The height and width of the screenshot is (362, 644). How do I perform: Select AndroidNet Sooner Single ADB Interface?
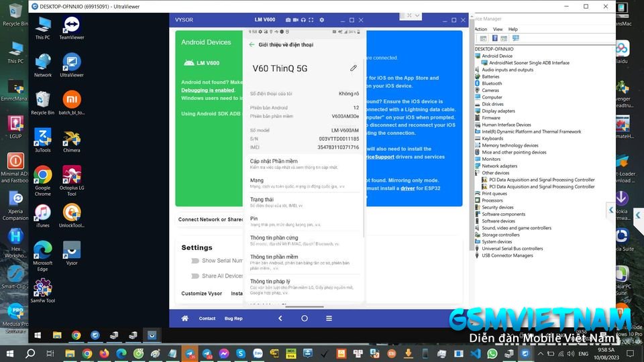(x=525, y=63)
